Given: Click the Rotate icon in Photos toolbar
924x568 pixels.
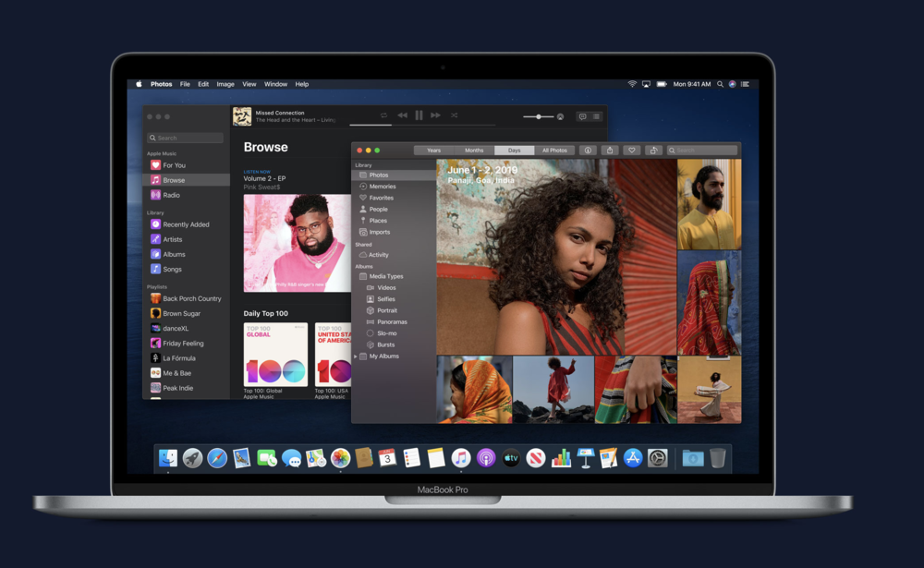Looking at the screenshot, I should pyautogui.click(x=653, y=151).
